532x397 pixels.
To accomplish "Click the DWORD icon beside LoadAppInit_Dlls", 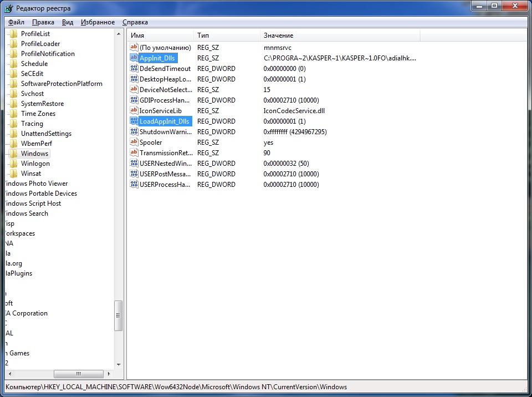I will 134,121.
